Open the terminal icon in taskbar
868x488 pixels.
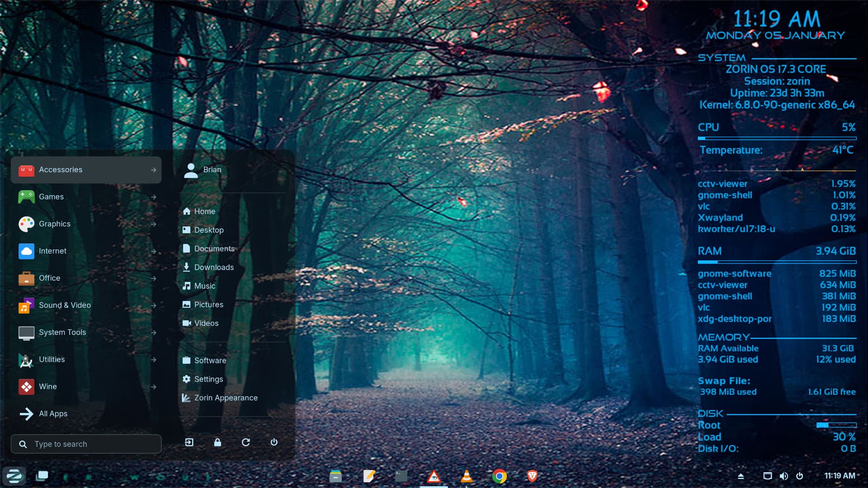pyautogui.click(x=401, y=476)
